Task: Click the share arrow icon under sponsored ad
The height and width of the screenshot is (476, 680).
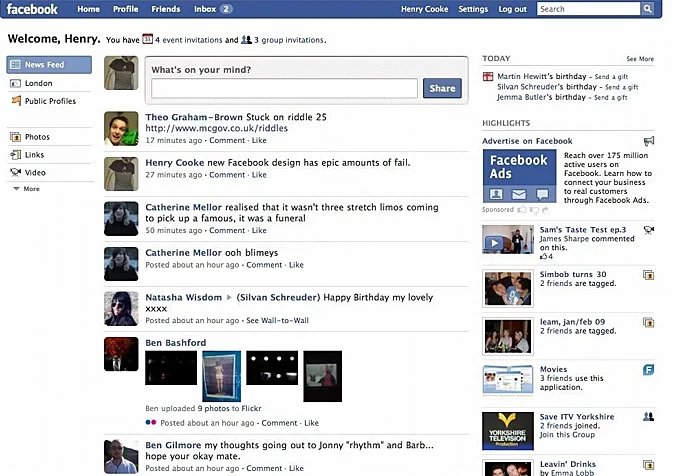Action: coord(545,210)
